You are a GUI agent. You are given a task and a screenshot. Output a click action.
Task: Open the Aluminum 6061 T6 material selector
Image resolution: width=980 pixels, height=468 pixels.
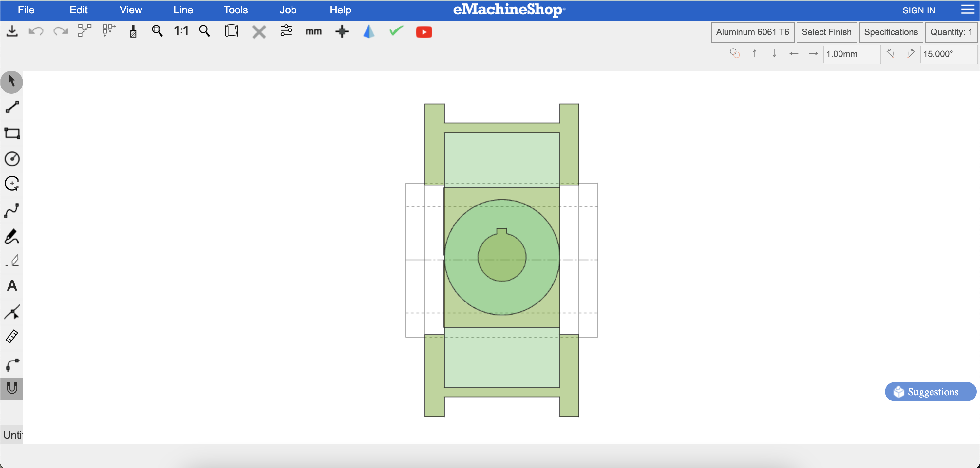[x=752, y=32]
